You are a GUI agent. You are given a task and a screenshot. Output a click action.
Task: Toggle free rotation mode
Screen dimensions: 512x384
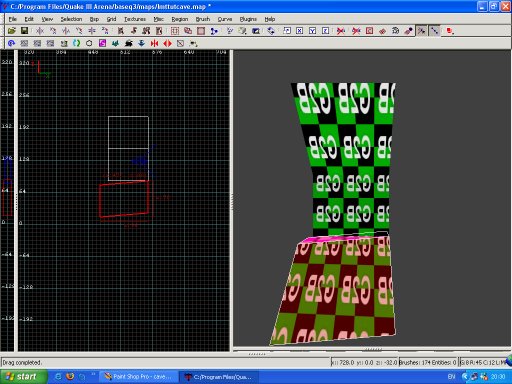271,31
